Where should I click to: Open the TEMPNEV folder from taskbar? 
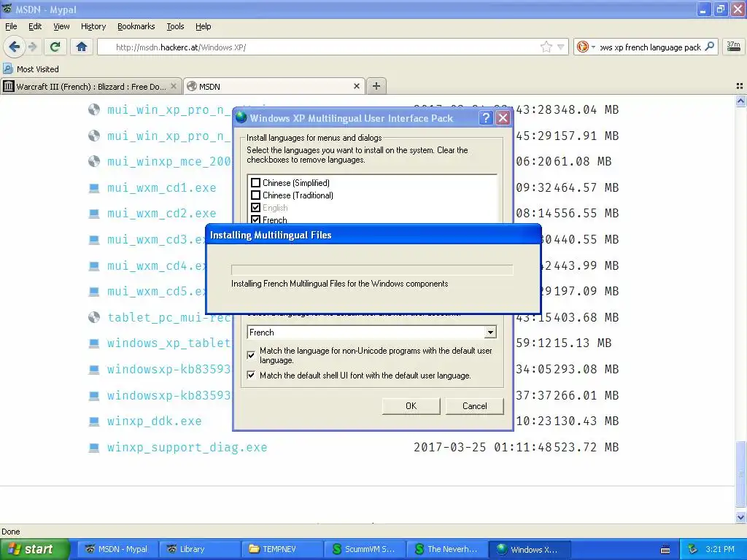tap(282, 549)
